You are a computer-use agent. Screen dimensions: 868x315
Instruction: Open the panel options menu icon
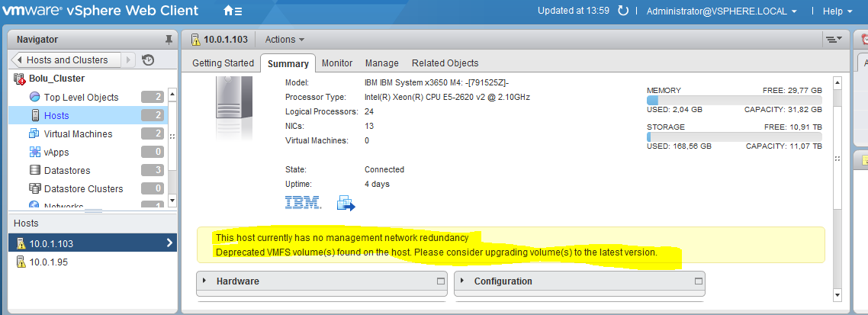[834, 39]
